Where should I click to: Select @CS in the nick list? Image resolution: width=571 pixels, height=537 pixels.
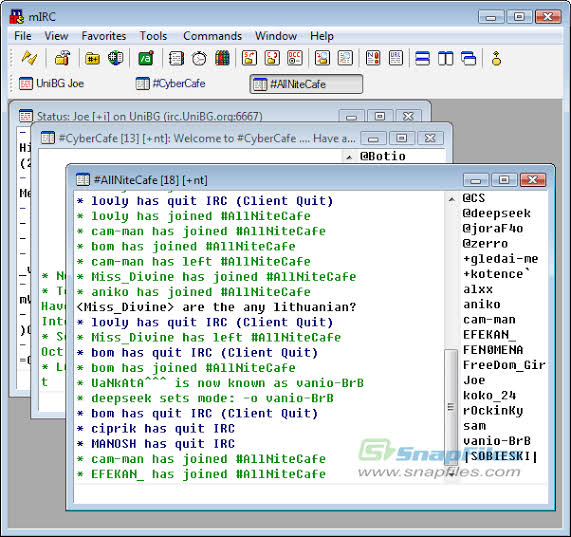473,198
